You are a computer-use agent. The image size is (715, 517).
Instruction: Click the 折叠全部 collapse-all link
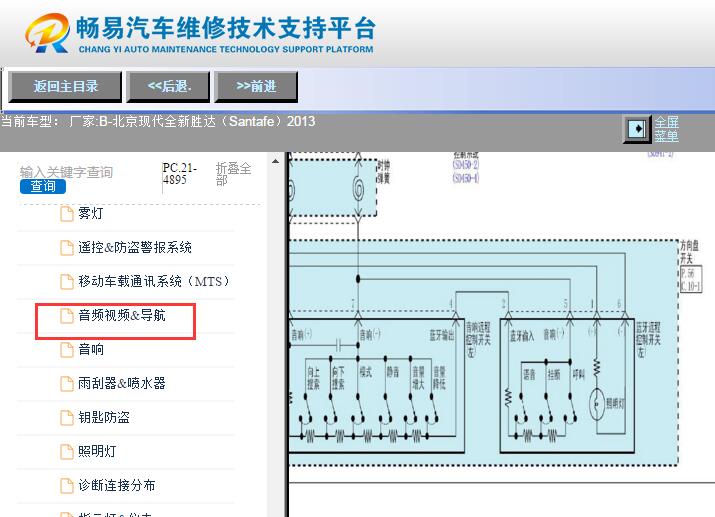(x=233, y=174)
